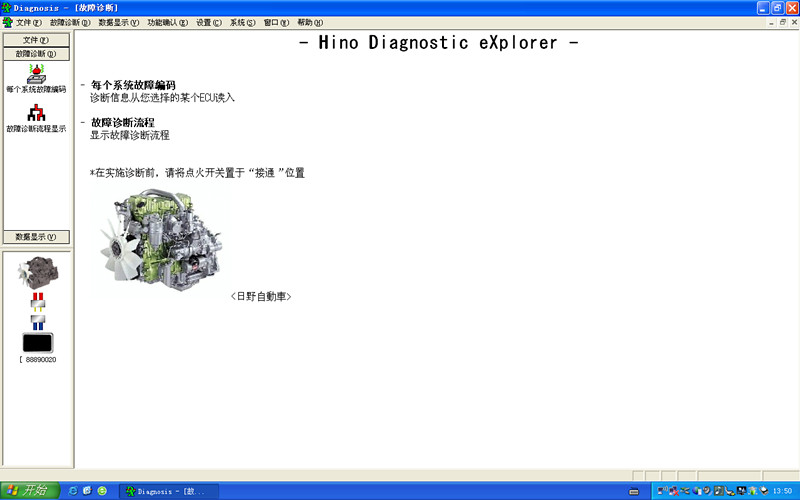Click the 每个系统故障编码 heading text
The height and width of the screenshot is (500, 800).
pos(133,85)
